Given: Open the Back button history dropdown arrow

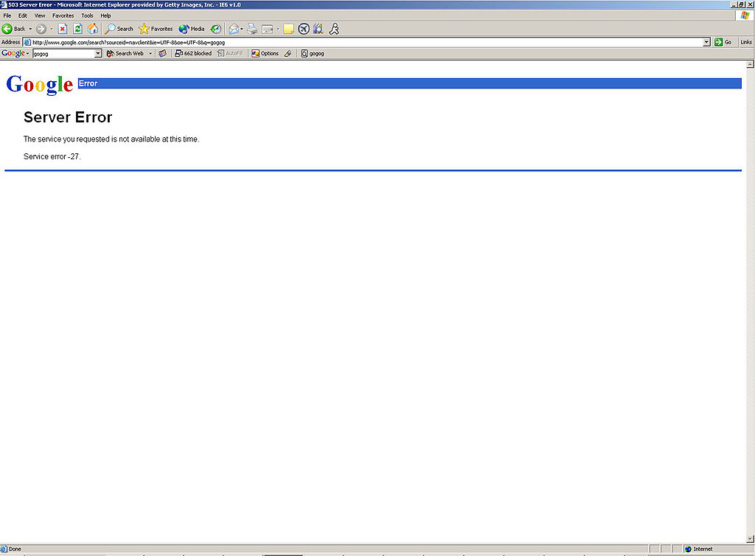Looking at the screenshot, I should pyautogui.click(x=30, y=29).
